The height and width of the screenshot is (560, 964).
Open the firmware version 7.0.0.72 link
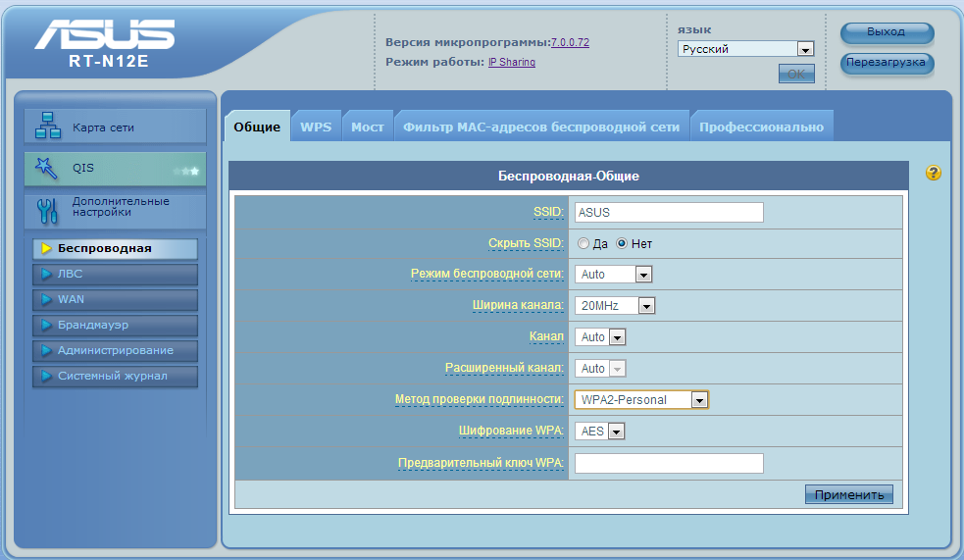(570, 43)
